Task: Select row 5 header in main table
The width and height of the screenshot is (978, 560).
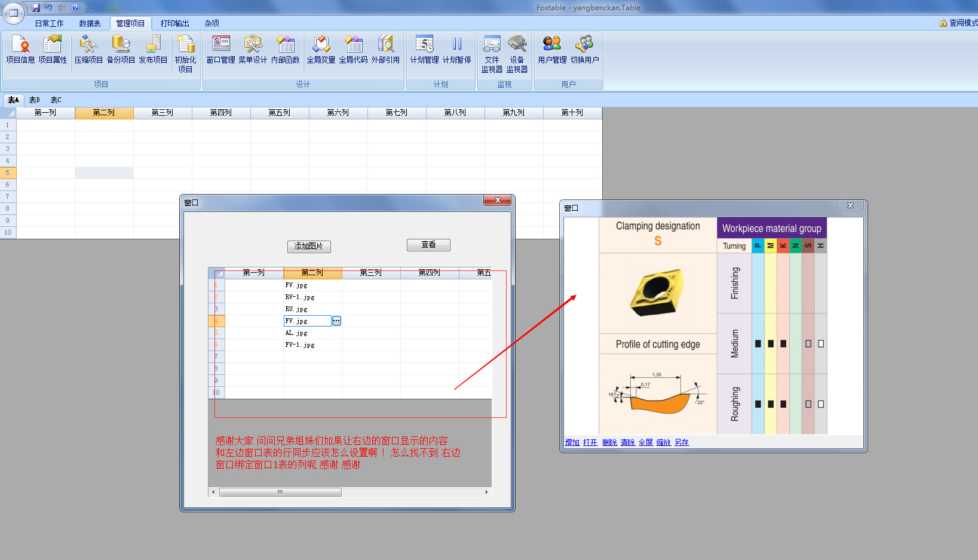Action: [x=8, y=173]
